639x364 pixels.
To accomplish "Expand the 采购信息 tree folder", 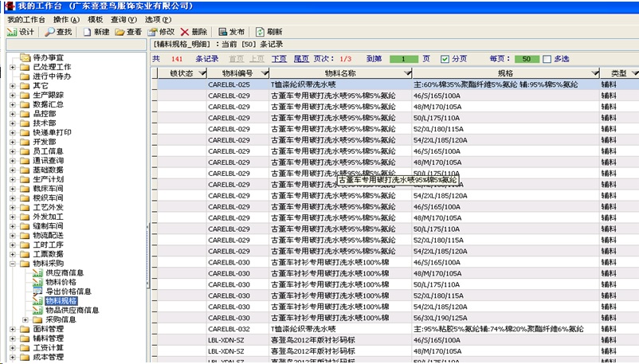I will (x=25, y=319).
